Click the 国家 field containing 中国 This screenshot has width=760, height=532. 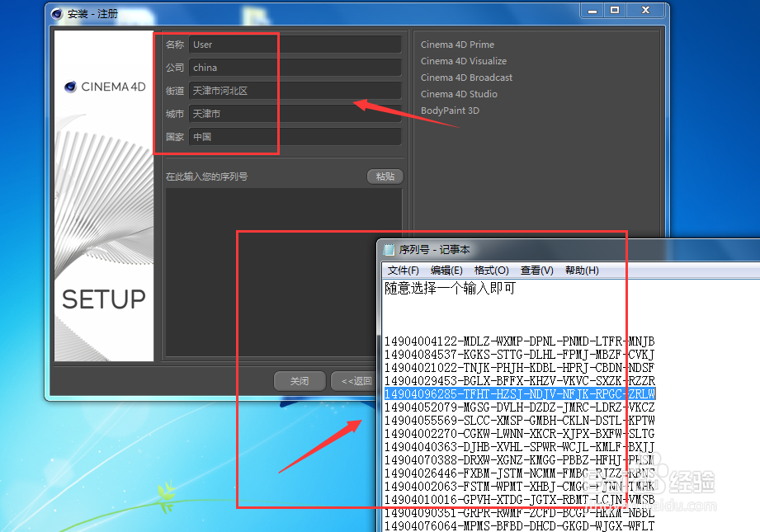coord(295,137)
